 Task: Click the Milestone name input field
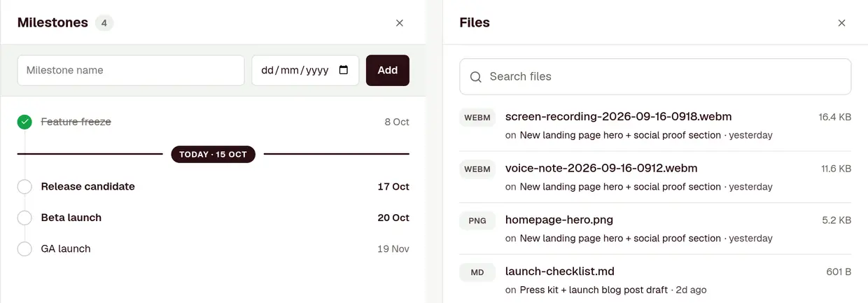click(131, 70)
